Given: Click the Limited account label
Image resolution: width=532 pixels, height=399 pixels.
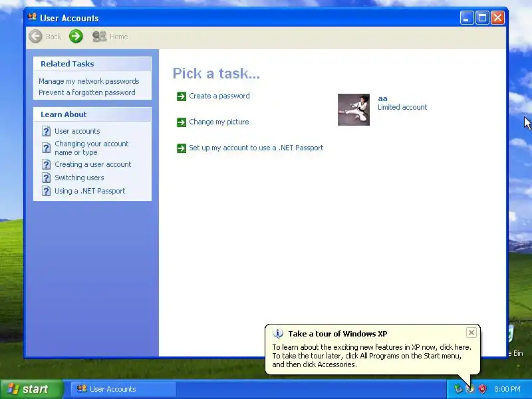Looking at the screenshot, I should 402,107.
